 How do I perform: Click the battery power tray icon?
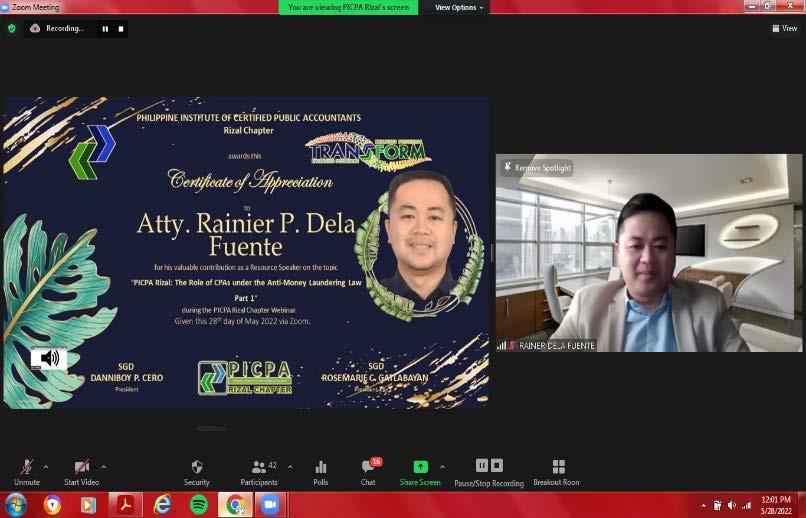click(718, 505)
